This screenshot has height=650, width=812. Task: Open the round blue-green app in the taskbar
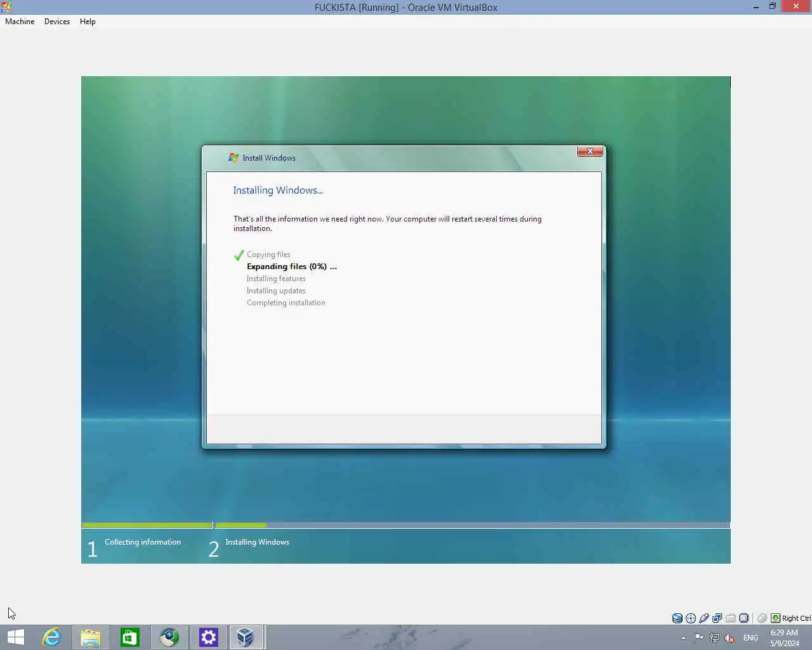tap(169, 637)
